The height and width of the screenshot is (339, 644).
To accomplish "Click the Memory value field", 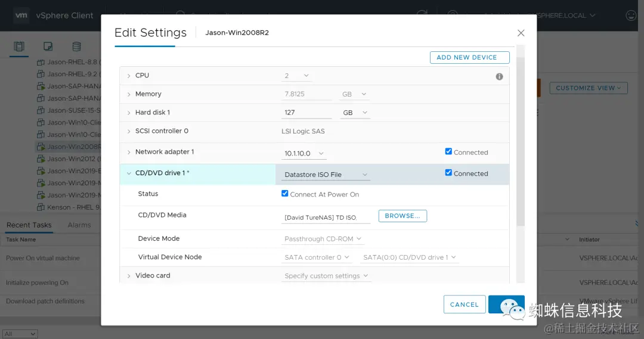I will click(x=306, y=94).
